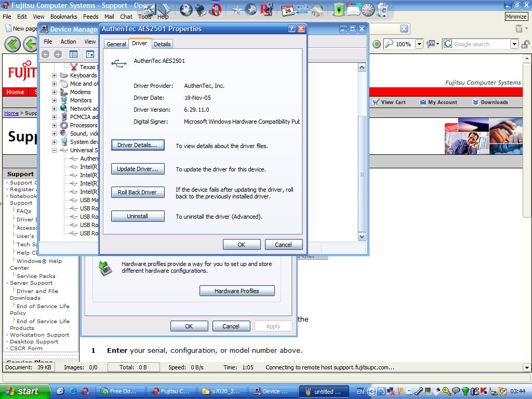Click the View Cart icon link
This screenshot has height=399, width=532.
coord(376,102)
